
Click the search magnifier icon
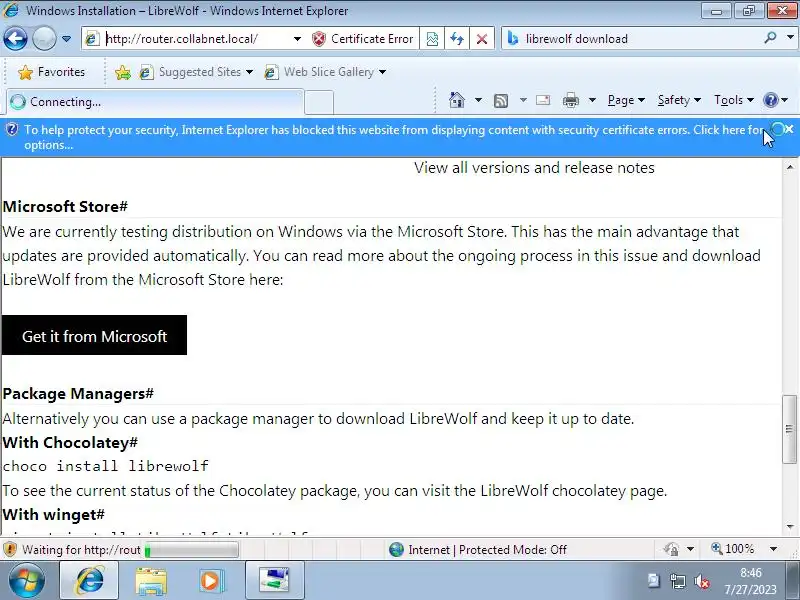pos(770,38)
